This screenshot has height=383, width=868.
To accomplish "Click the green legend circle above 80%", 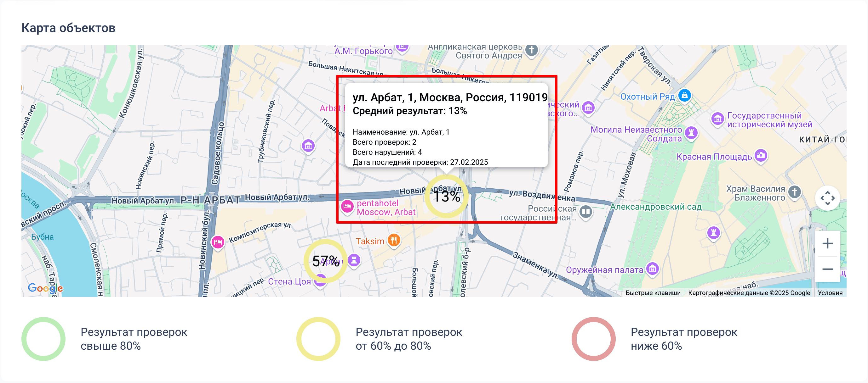I will [x=43, y=339].
